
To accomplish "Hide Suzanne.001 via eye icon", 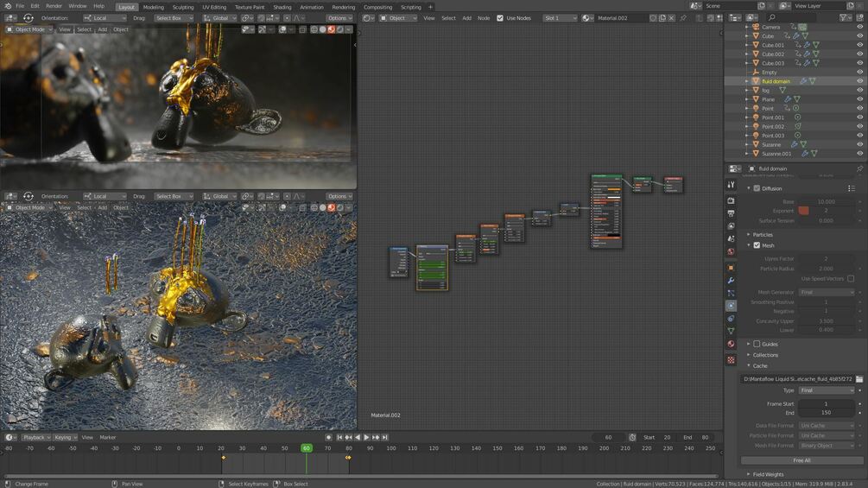I will click(859, 153).
